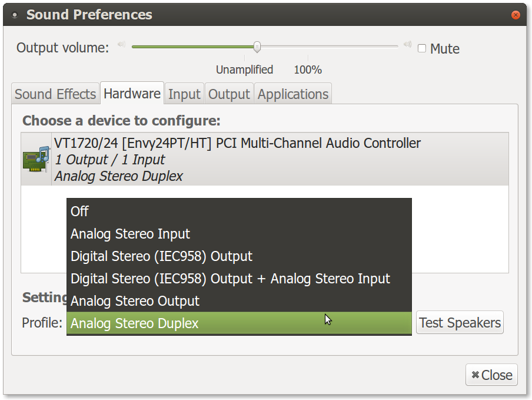Click the low volume speaker icon
The image size is (532, 400).
121,45
